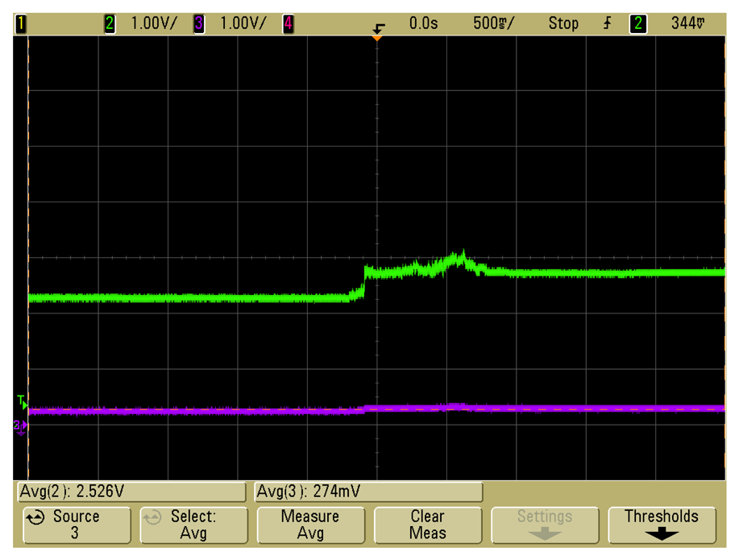
Task: Click the green trigger source 2 box
Action: (637, 23)
